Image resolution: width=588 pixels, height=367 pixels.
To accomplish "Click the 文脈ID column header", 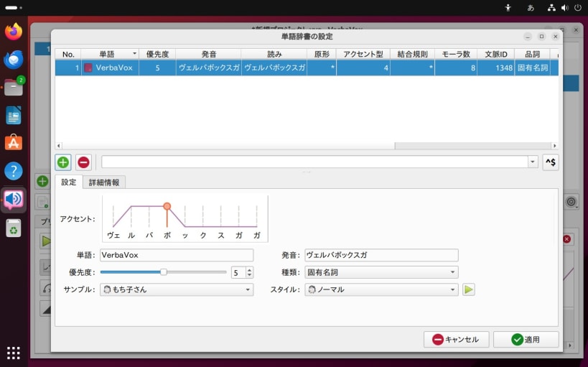I will (496, 54).
